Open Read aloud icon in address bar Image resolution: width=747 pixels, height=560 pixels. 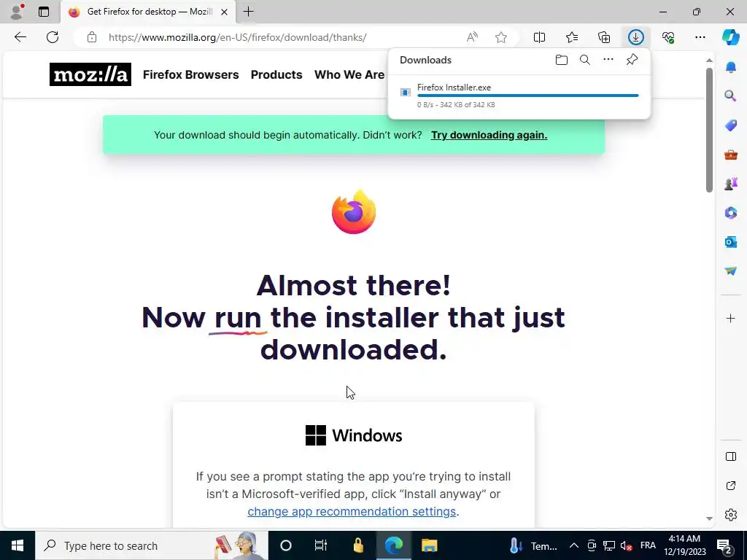coord(472,37)
